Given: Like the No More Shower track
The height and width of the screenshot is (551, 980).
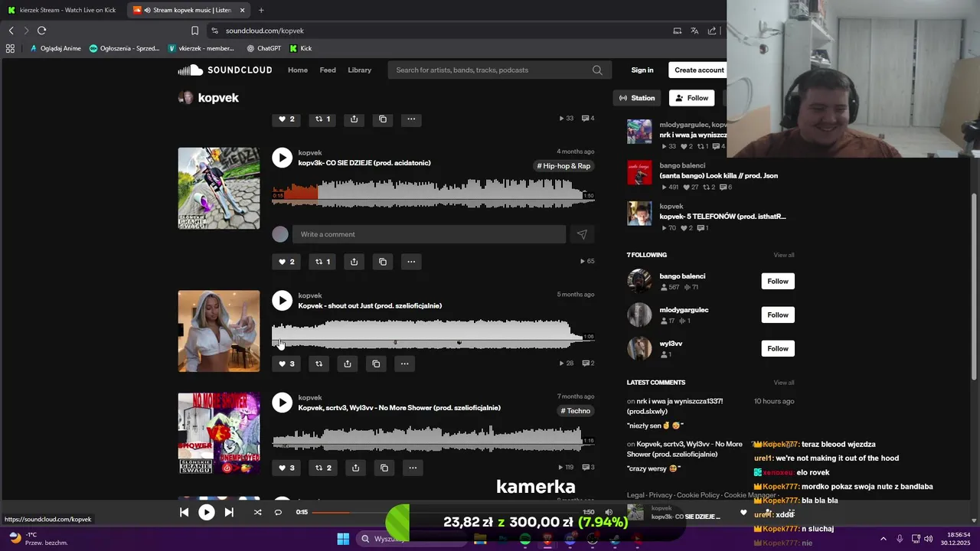Looking at the screenshot, I should pos(286,468).
